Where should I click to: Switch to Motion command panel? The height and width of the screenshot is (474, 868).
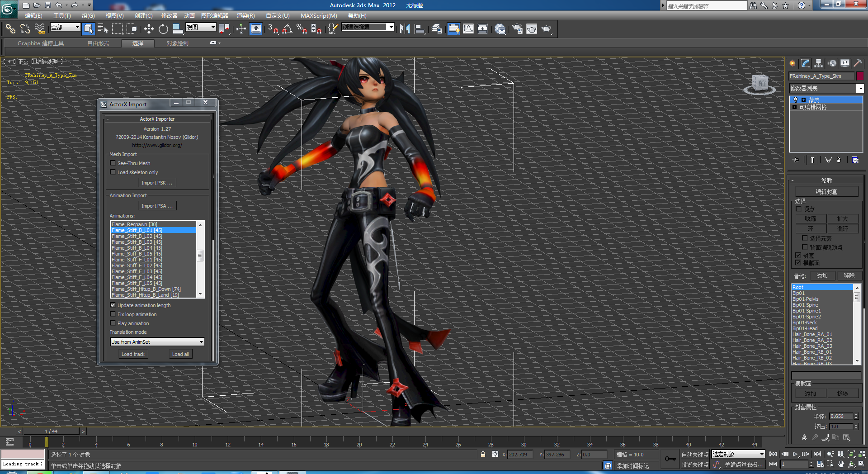[x=832, y=63]
